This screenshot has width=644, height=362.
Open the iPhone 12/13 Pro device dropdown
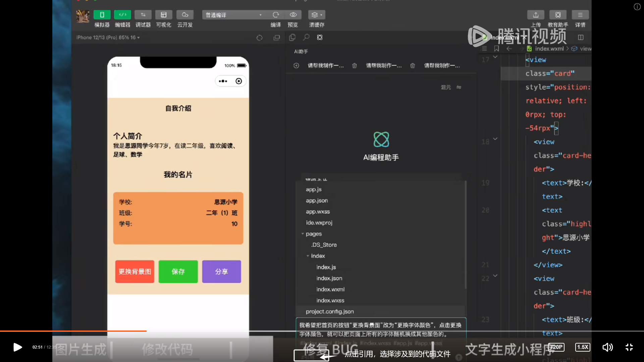(x=108, y=38)
